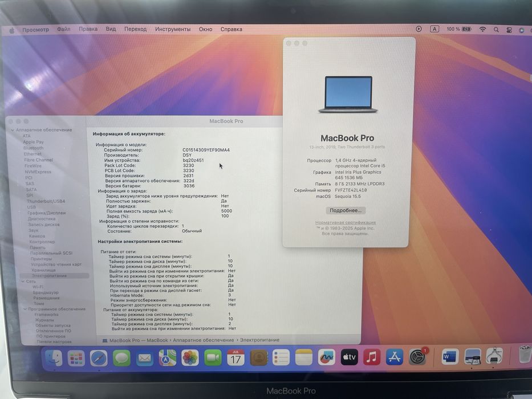Screen dimensions: 532x399
Task: Open the Apple menu
Action: [11, 31]
